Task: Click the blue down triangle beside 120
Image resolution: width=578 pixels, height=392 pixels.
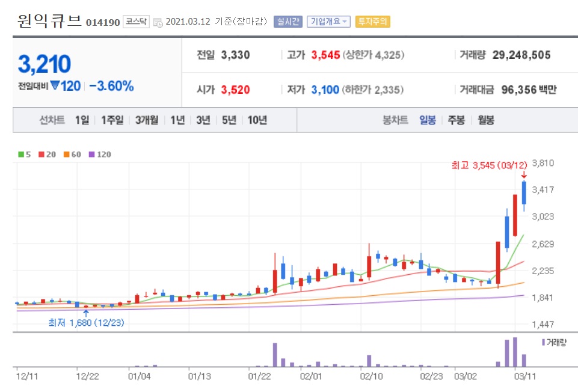Action: coord(55,85)
